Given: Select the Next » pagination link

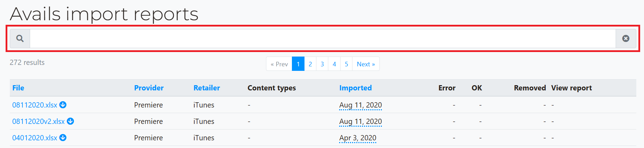Looking at the screenshot, I should [x=366, y=64].
